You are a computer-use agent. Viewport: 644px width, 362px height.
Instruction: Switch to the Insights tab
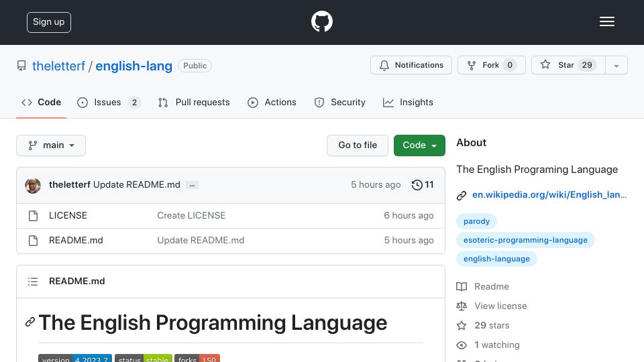pos(408,102)
